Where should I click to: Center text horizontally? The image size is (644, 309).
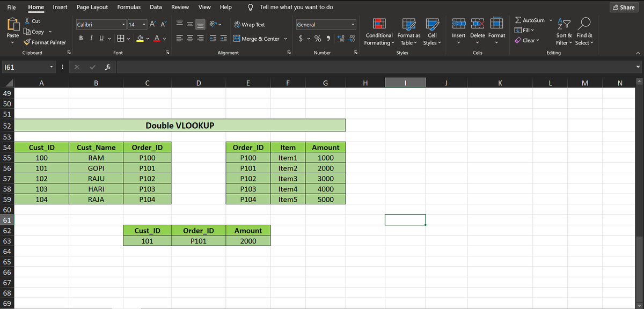pyautogui.click(x=189, y=39)
